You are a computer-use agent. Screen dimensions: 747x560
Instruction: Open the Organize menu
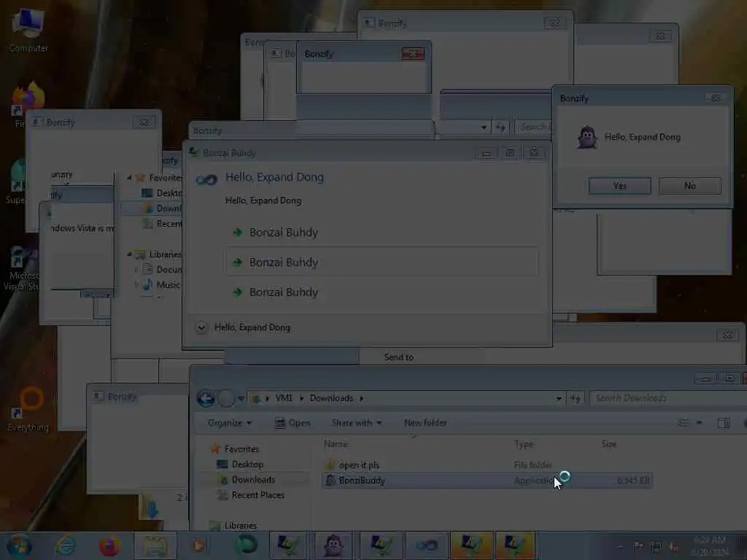(x=229, y=423)
